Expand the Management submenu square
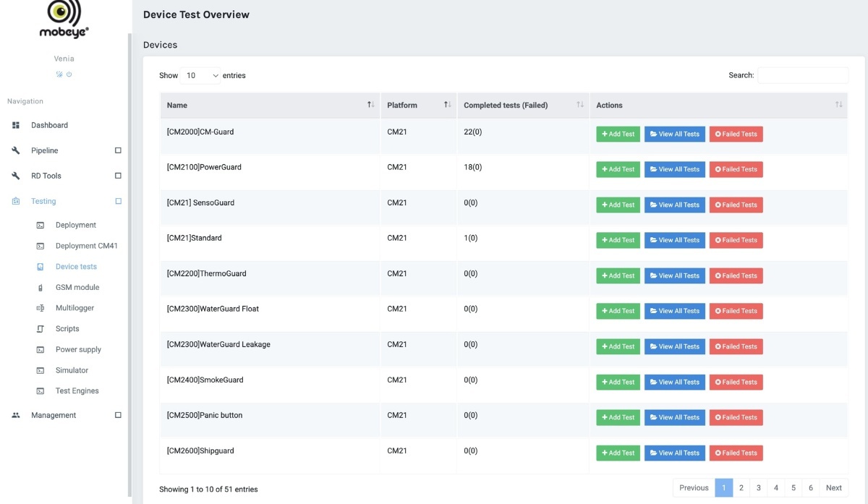 118,415
